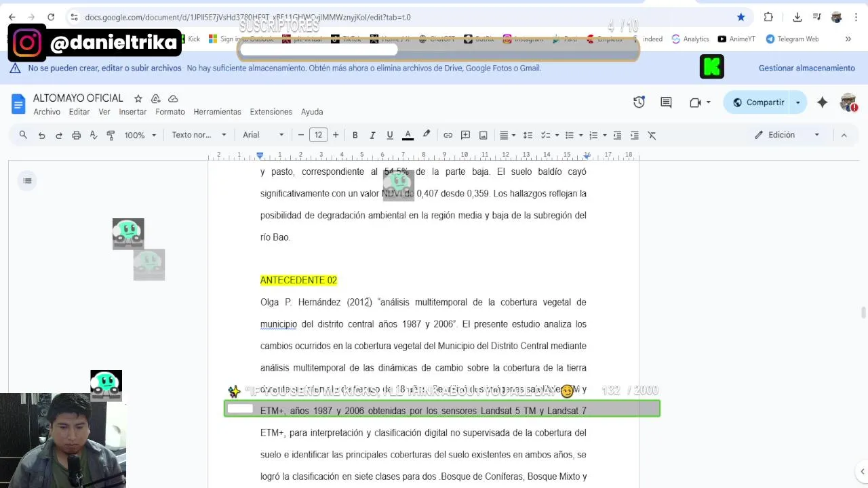Open the Herramientas menu
The width and height of the screenshot is (868, 488).
pos(217,112)
